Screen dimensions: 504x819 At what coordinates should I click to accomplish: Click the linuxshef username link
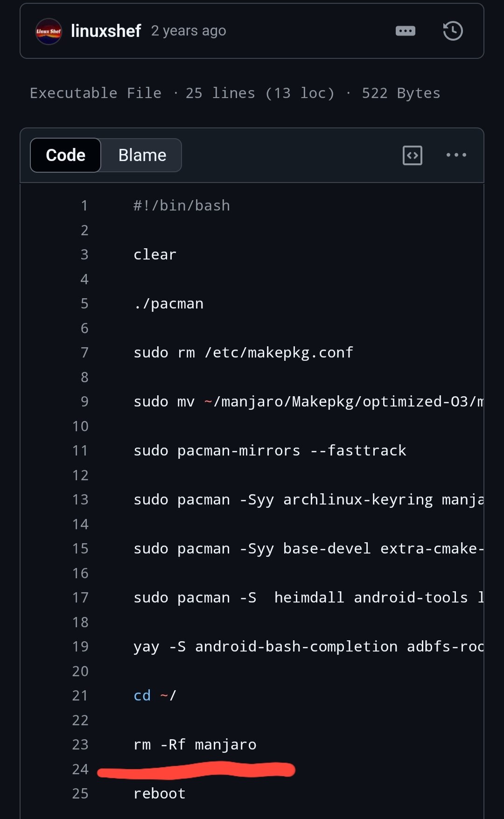106,31
